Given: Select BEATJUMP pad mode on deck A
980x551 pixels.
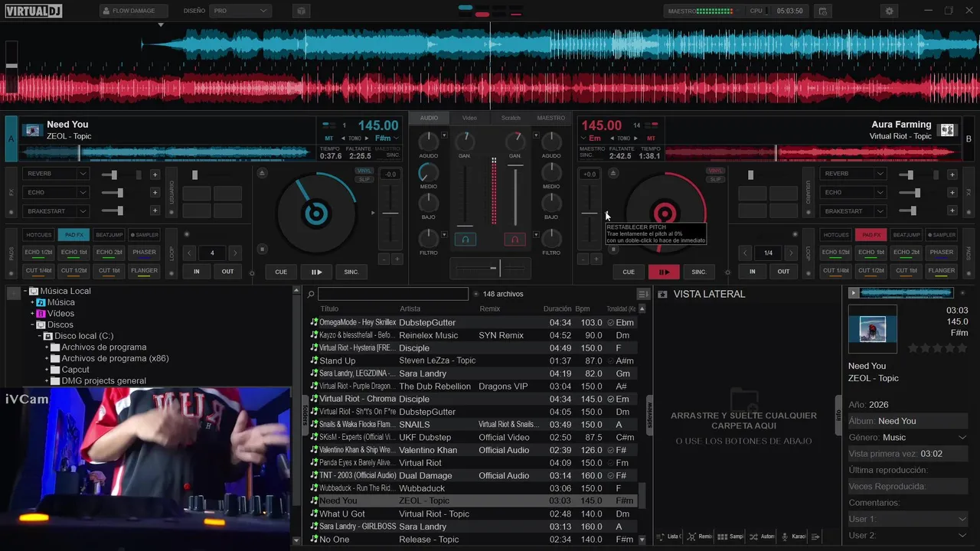Looking at the screenshot, I should (109, 235).
